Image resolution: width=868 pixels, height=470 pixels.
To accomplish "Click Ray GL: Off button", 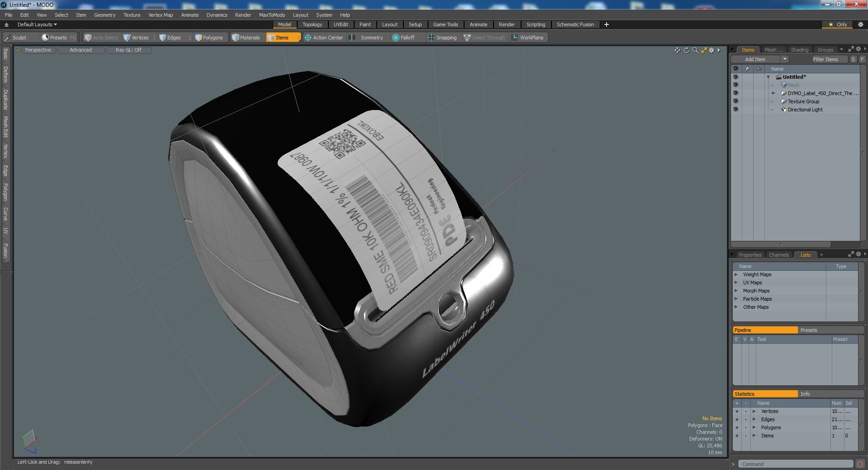I will (x=128, y=50).
